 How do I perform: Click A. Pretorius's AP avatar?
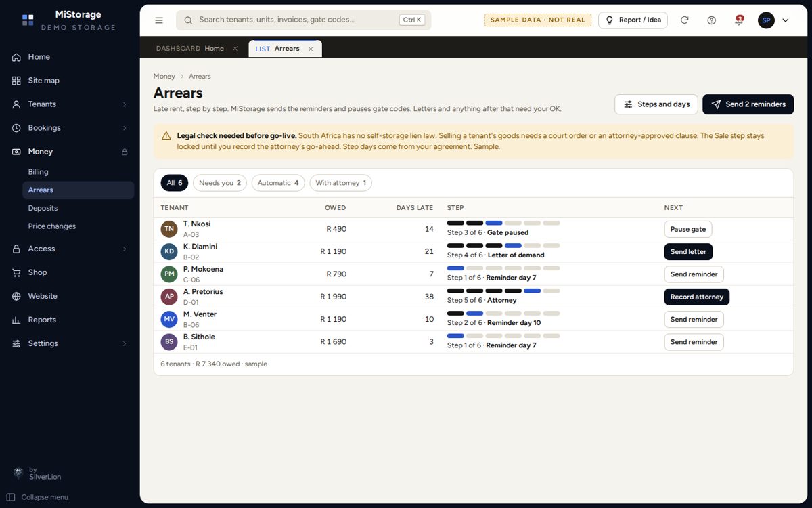click(x=169, y=297)
